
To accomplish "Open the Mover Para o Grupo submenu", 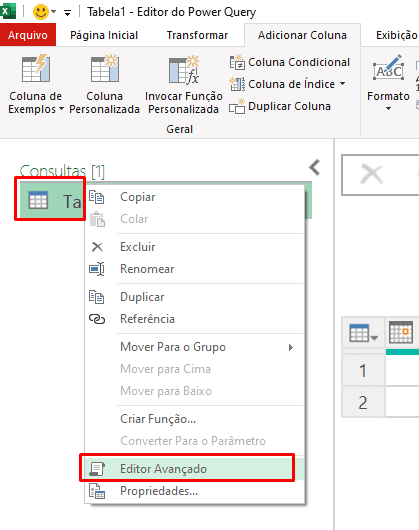I will (195, 347).
